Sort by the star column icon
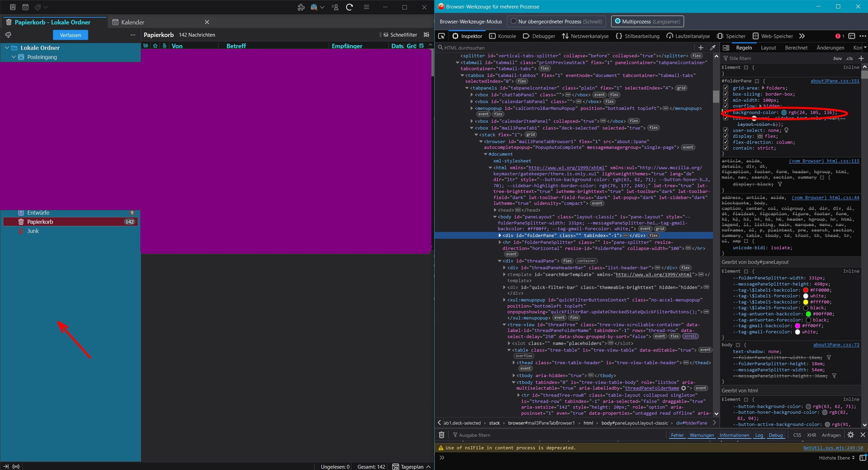Viewport: 868px width, 470px height. point(155,46)
